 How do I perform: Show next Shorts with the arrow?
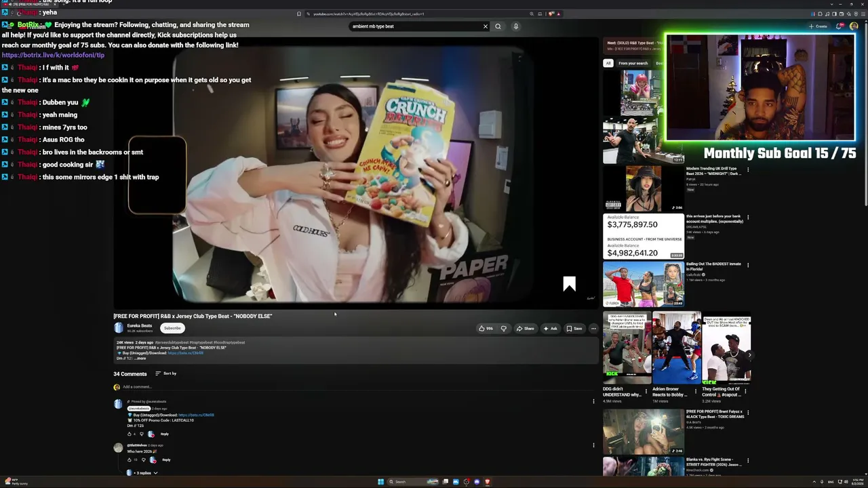click(749, 355)
